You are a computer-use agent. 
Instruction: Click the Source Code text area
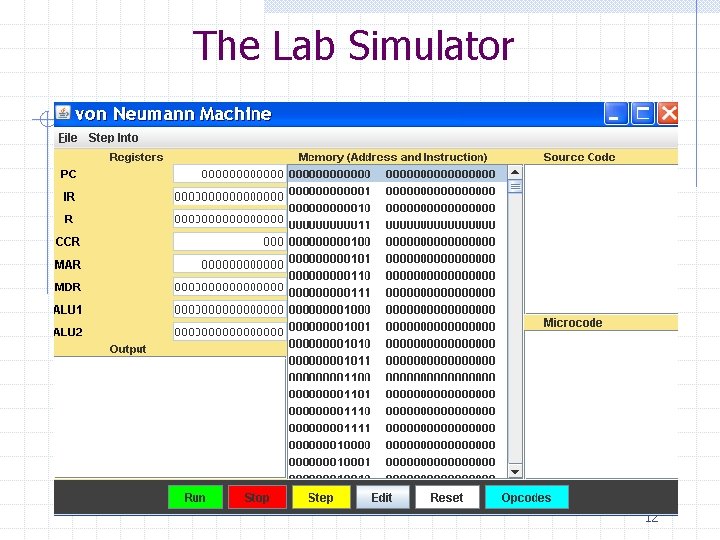(x=602, y=239)
